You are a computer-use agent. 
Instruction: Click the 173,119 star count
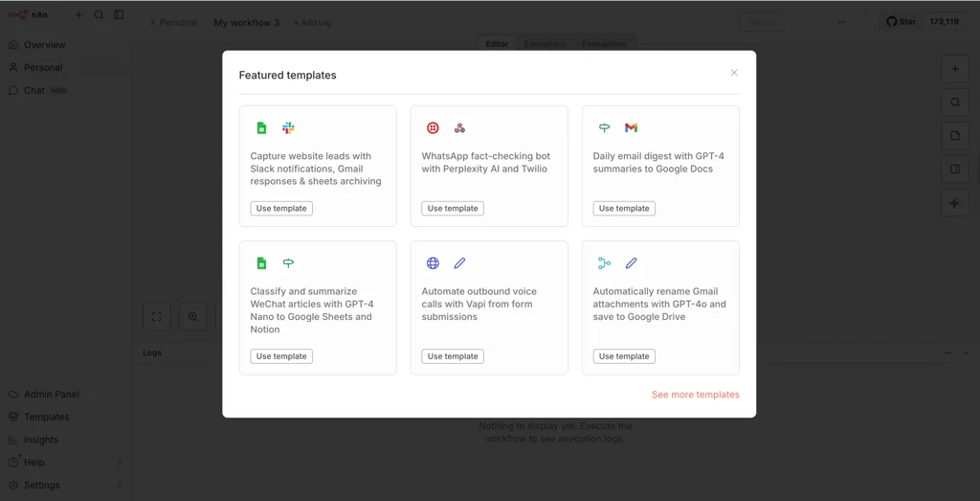coord(945,22)
